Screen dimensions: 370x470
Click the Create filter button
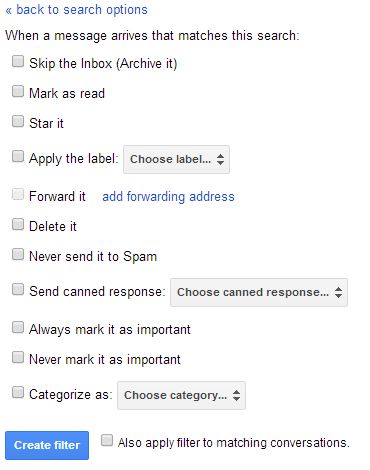[47, 445]
